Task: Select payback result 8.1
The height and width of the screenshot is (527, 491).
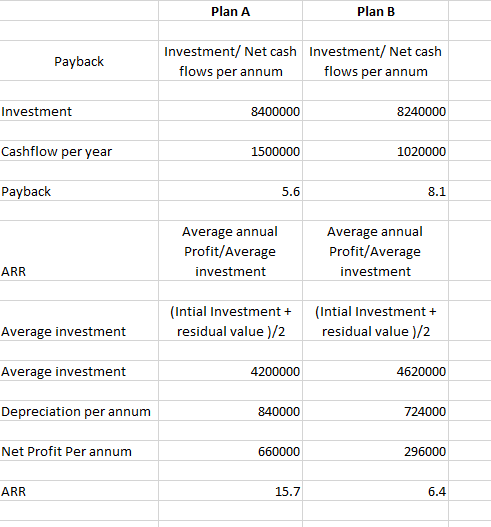Action: tap(375, 191)
